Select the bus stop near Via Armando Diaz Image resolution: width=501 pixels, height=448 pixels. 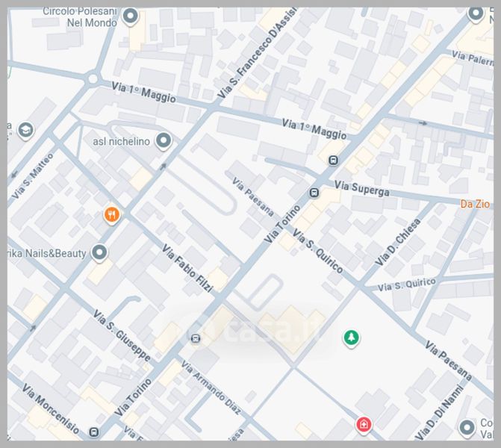coord(196,339)
